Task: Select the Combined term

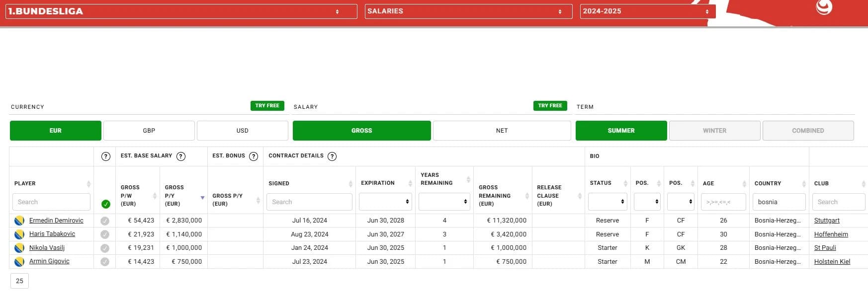Action: point(808,131)
